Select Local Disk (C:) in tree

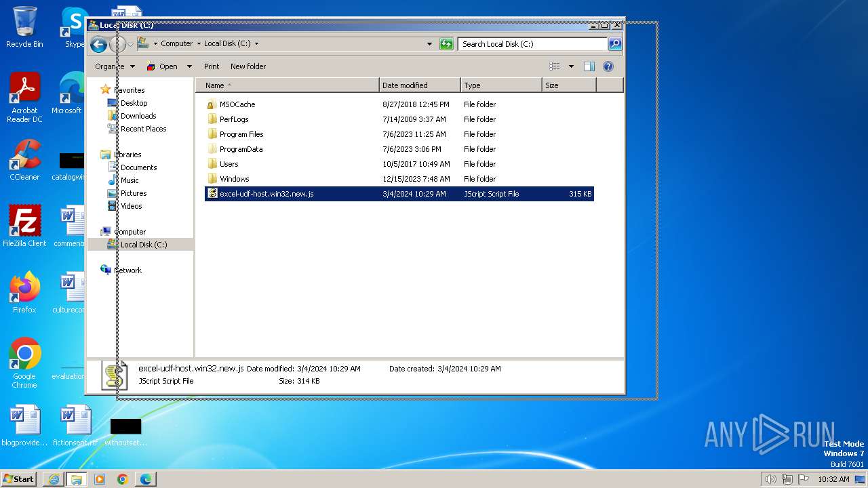click(144, 245)
